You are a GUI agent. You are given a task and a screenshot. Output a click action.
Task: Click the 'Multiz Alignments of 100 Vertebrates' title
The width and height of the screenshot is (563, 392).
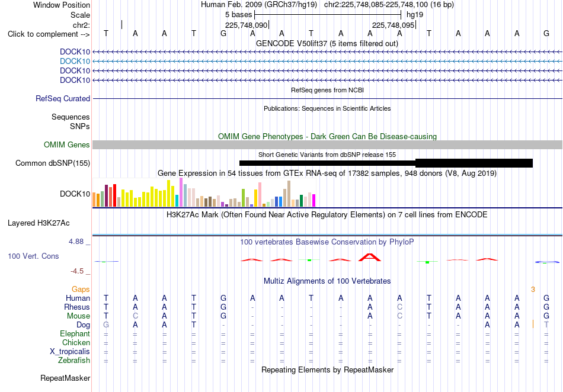(327, 281)
